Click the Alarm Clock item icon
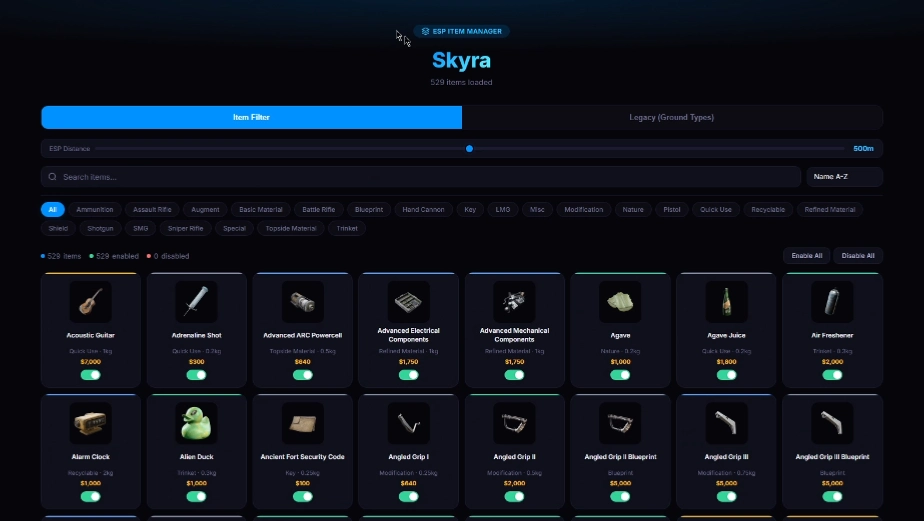 (90, 423)
